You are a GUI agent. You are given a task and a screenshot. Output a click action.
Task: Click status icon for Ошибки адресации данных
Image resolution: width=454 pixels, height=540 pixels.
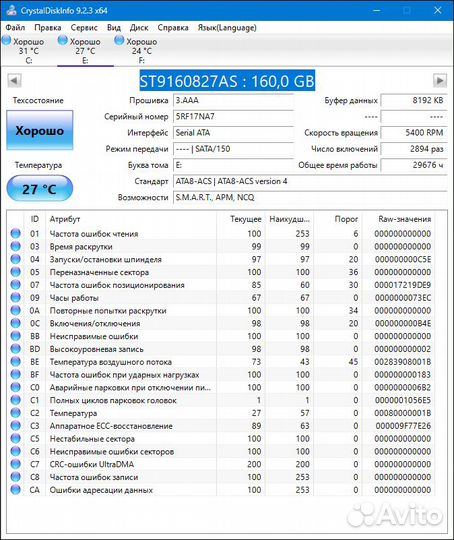(x=16, y=489)
